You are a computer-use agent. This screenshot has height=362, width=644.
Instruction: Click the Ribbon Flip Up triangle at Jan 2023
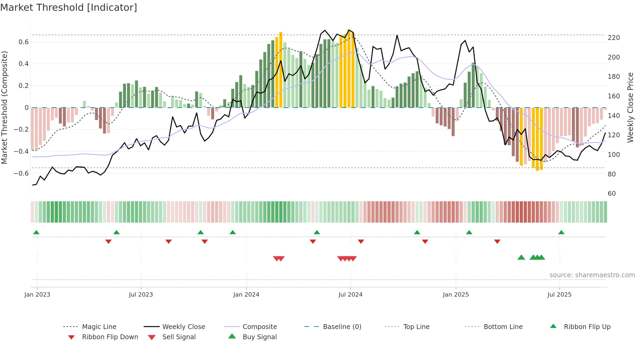(36, 232)
